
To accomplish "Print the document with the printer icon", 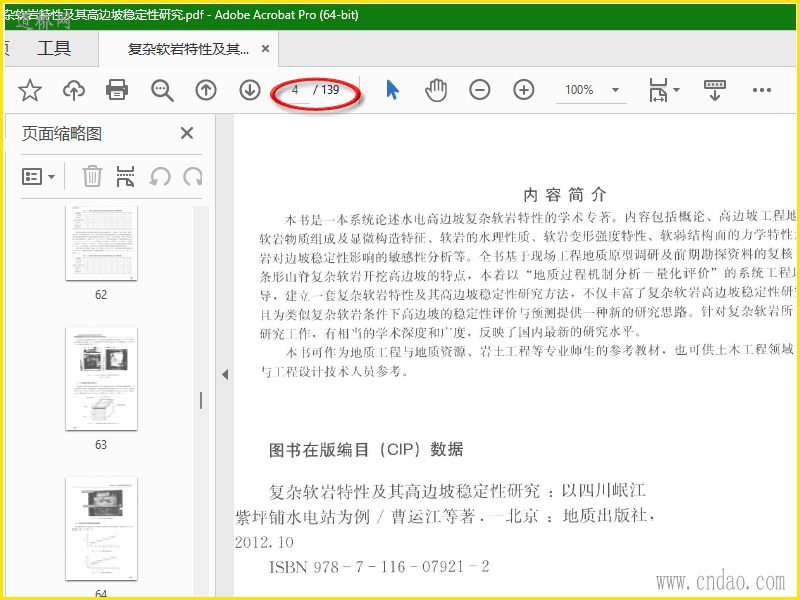I will point(117,90).
